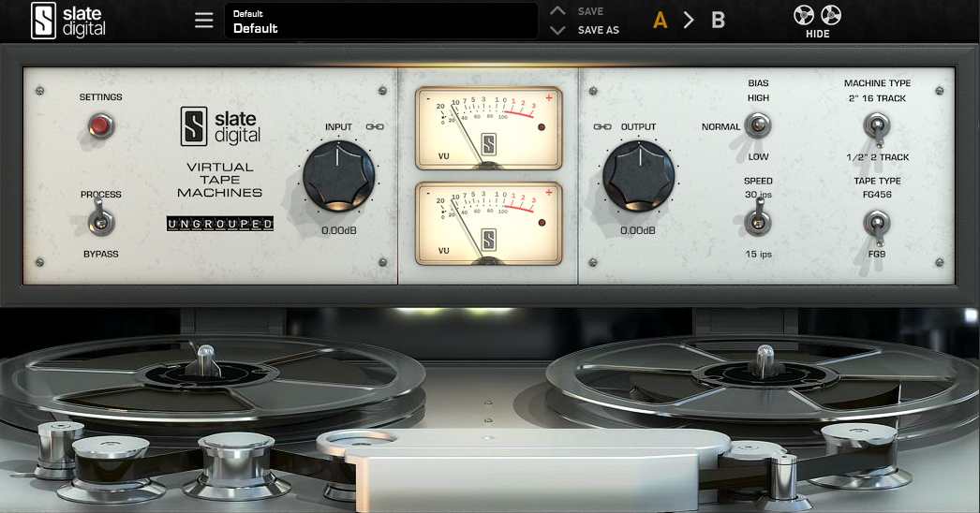980x513 pixels.
Task: Click the input 0.00dB value field
Action: coord(339,230)
